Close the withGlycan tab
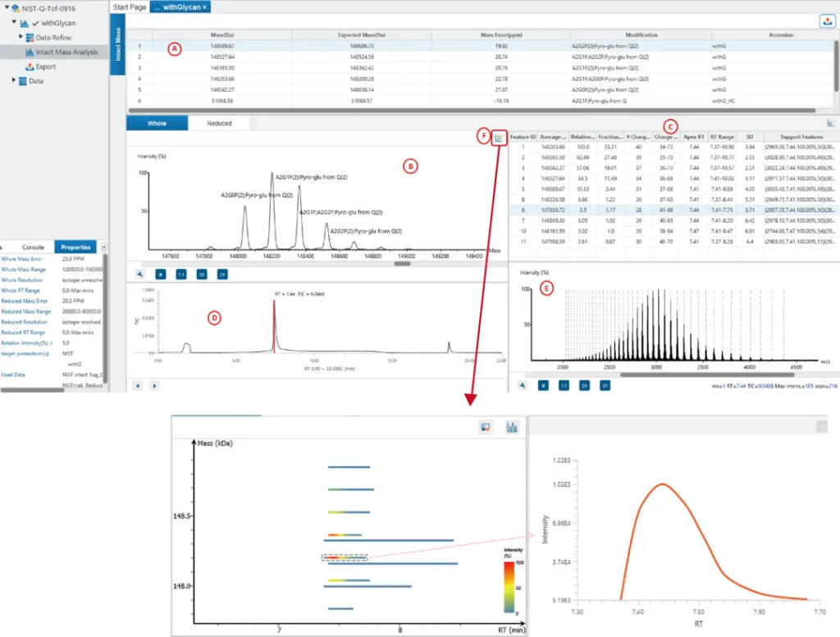The height and width of the screenshot is (637, 840). pos(205,7)
